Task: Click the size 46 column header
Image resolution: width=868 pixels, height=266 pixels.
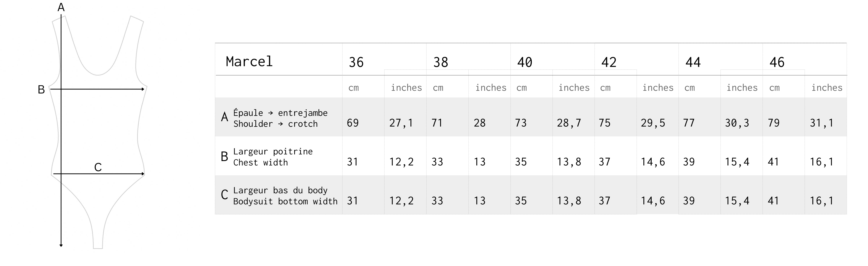Action: point(777,62)
